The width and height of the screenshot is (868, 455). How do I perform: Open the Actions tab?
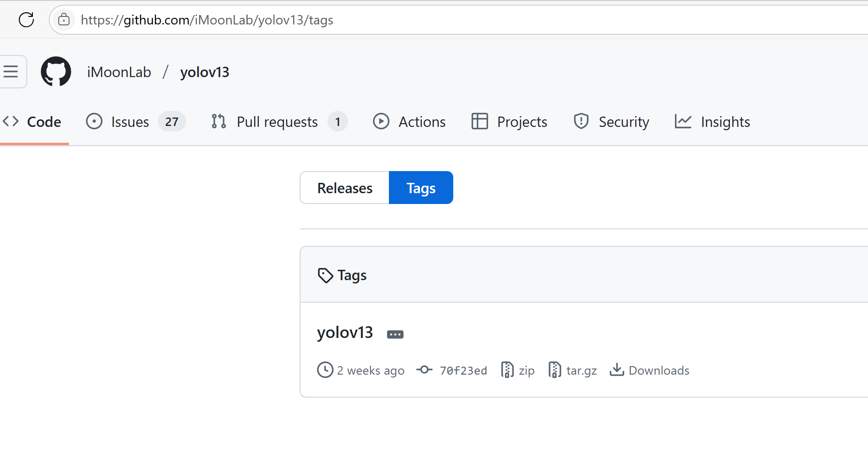tap(409, 122)
